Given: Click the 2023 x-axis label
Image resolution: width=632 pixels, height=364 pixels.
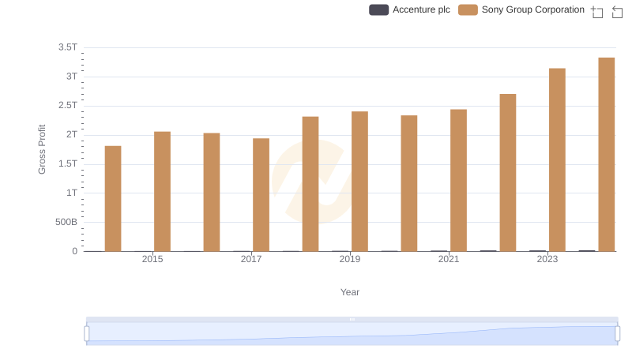Looking at the screenshot, I should pyautogui.click(x=547, y=259).
